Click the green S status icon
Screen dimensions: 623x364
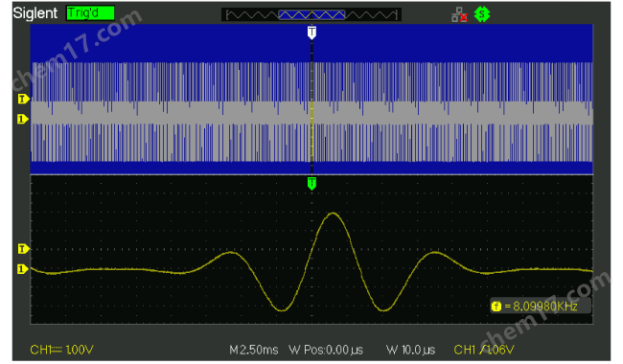point(482,14)
